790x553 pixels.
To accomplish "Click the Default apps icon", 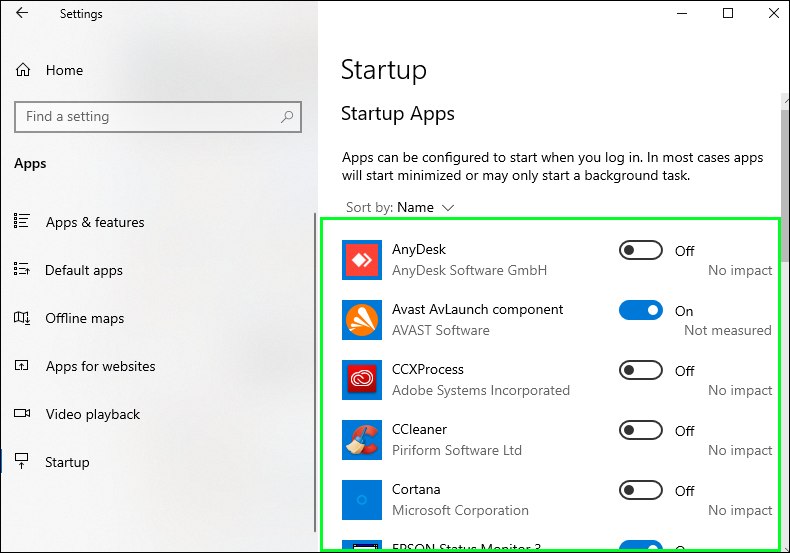I will click(x=22, y=269).
